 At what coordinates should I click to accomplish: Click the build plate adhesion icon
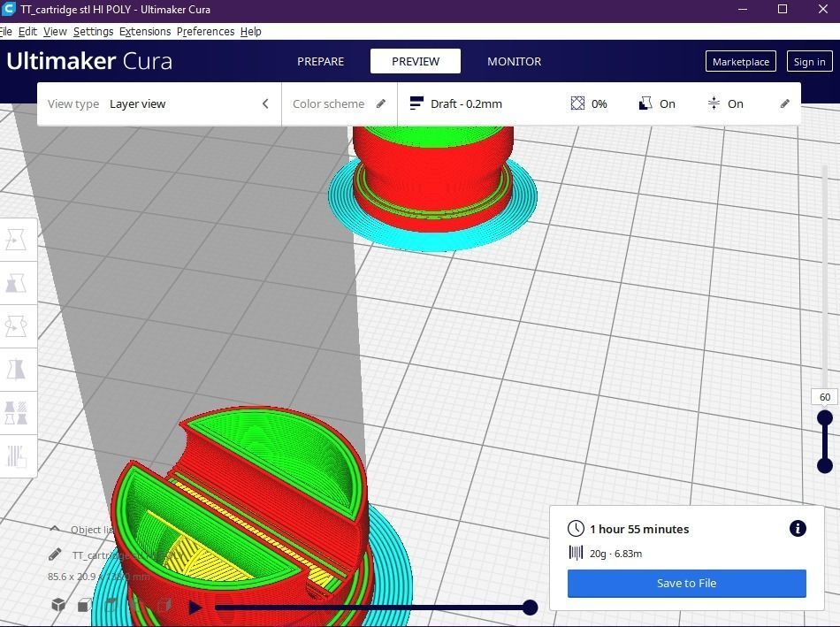pyautogui.click(x=714, y=103)
